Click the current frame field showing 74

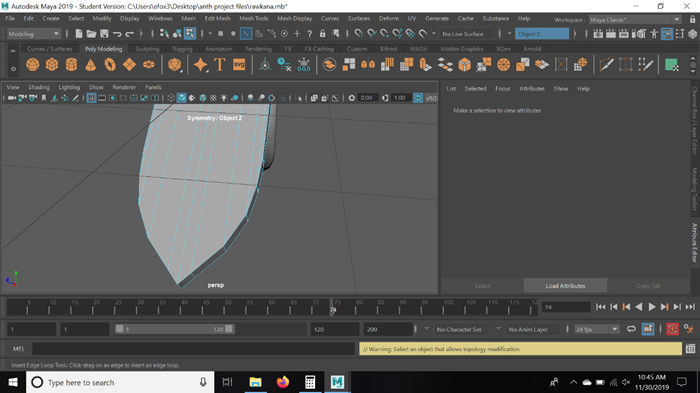point(566,307)
